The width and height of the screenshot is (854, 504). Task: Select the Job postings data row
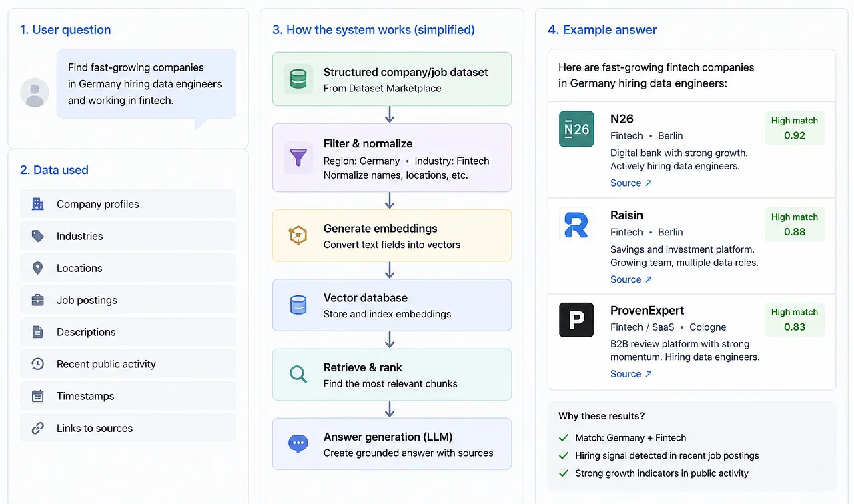point(128,300)
